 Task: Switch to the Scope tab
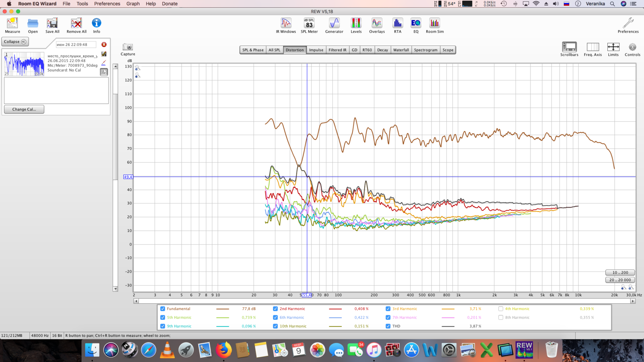tap(448, 50)
